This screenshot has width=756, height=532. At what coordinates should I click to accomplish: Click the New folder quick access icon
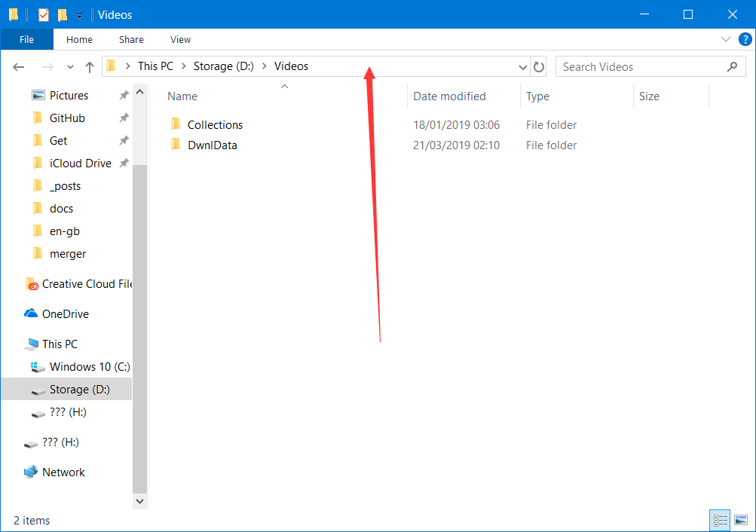click(x=63, y=15)
